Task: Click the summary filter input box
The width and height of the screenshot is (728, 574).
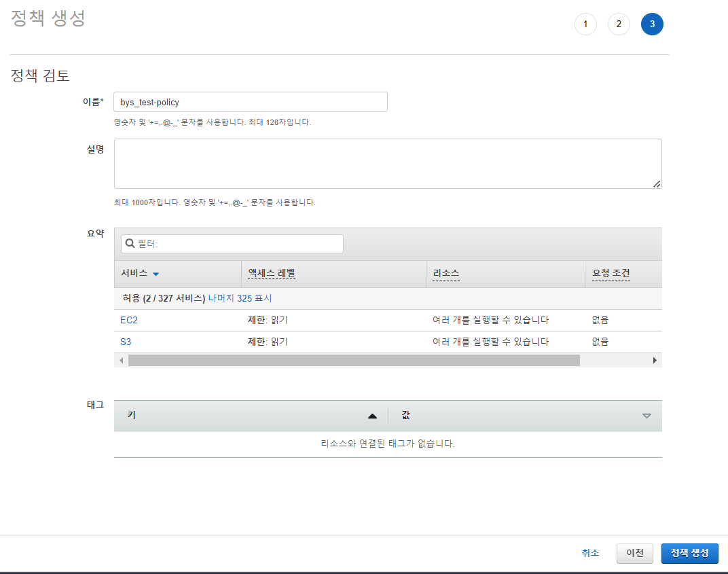Action: 232,244
